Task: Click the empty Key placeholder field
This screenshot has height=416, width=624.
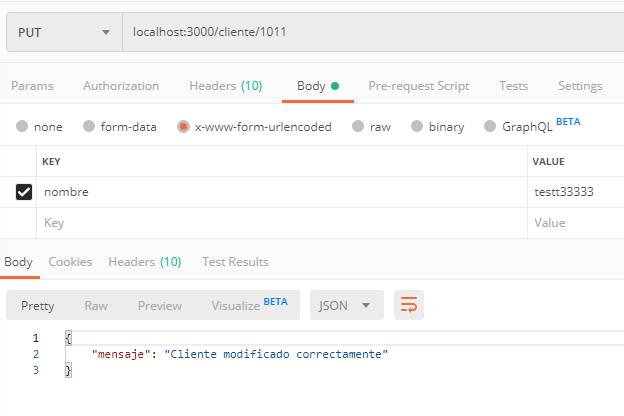Action: tap(280, 223)
